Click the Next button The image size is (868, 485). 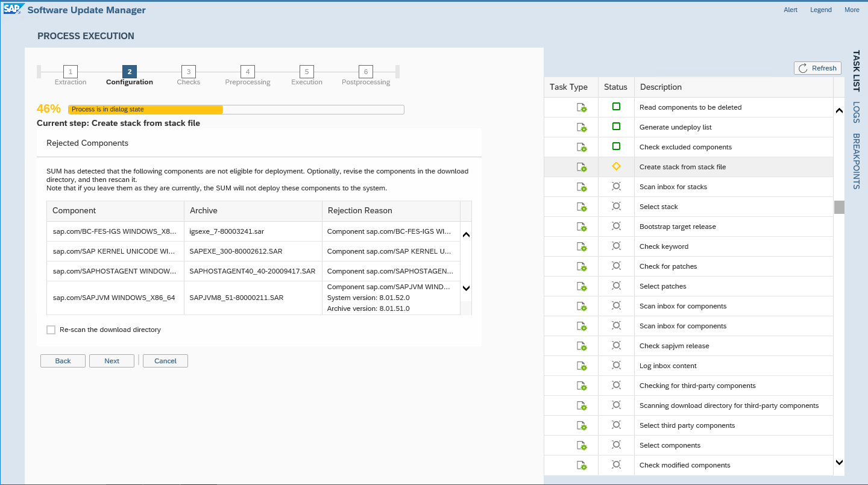pos(112,361)
